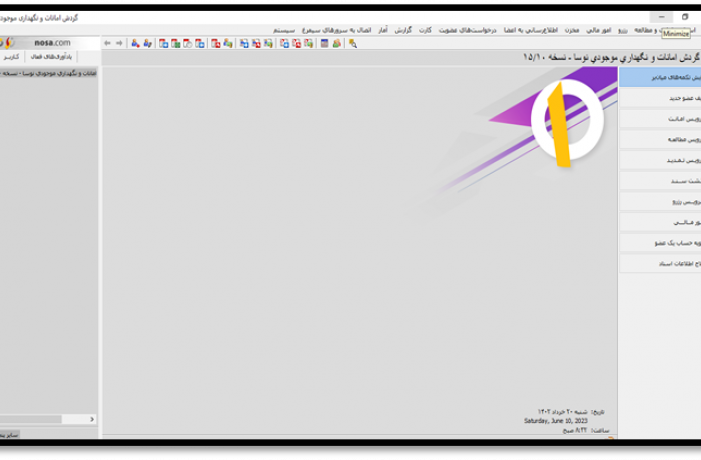Open the مخزن menu

coord(572,30)
